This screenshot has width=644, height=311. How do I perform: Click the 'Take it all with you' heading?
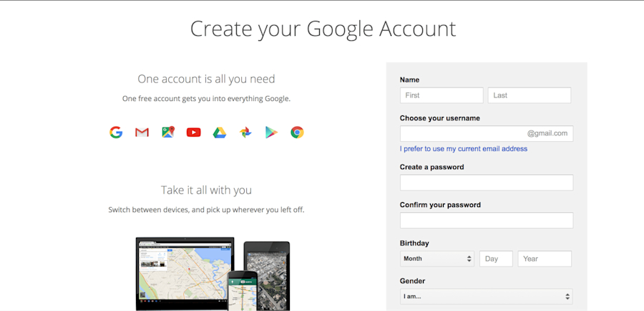(x=206, y=190)
